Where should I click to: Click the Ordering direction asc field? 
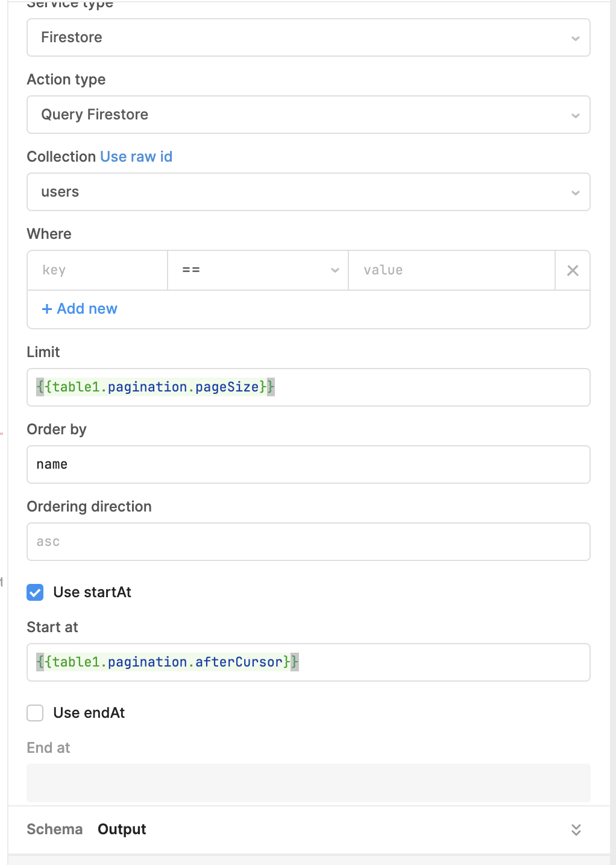click(309, 542)
